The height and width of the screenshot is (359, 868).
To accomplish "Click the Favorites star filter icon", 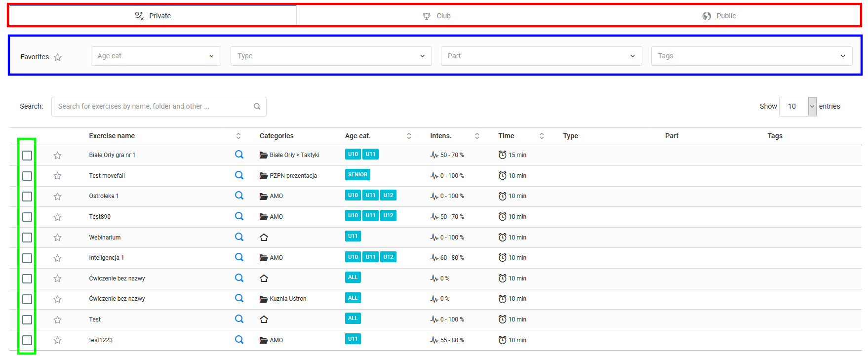I will 58,57.
